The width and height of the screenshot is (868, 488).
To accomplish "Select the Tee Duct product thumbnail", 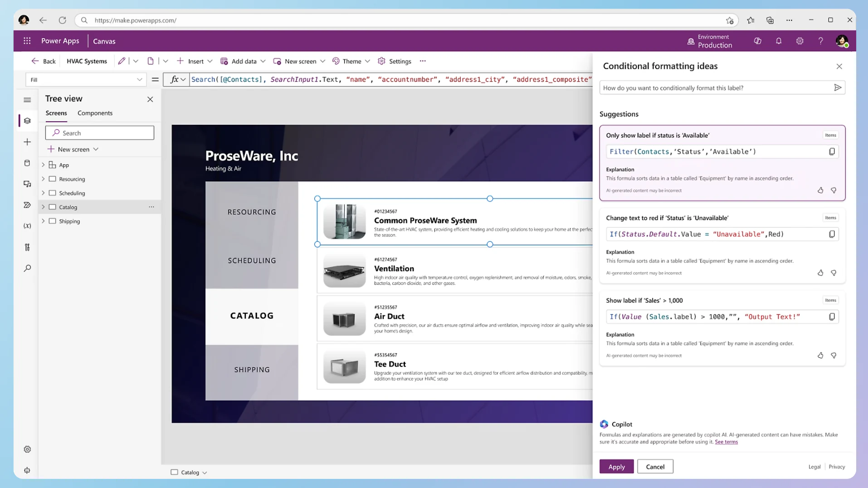I will (x=344, y=366).
